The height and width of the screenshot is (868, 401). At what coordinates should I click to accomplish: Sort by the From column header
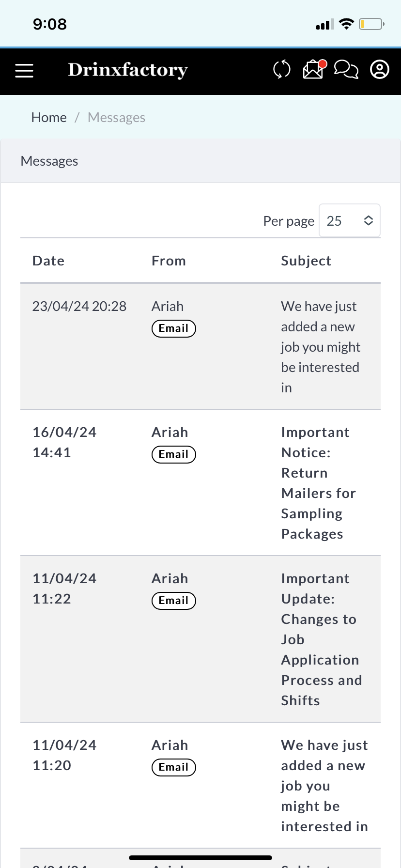(169, 261)
